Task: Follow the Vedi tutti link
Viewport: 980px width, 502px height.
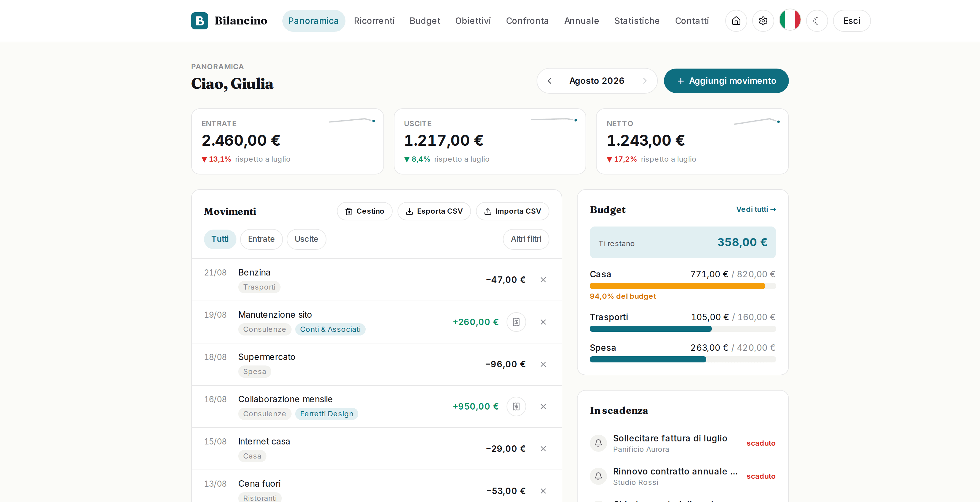Action: [x=756, y=210]
